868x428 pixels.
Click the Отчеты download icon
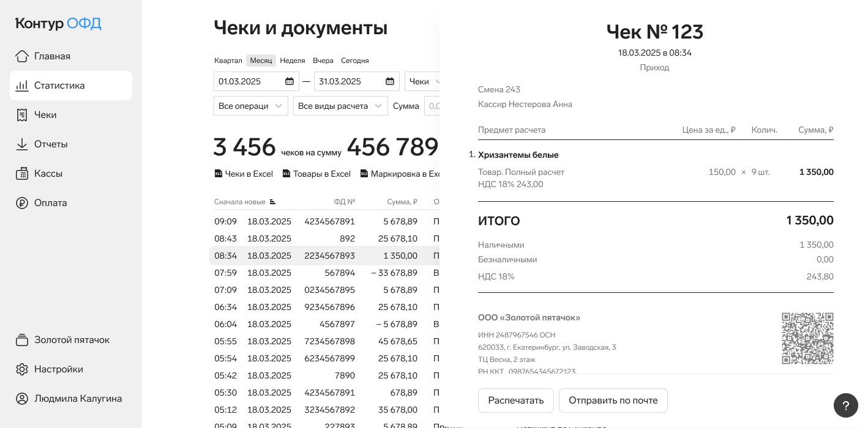pos(22,144)
